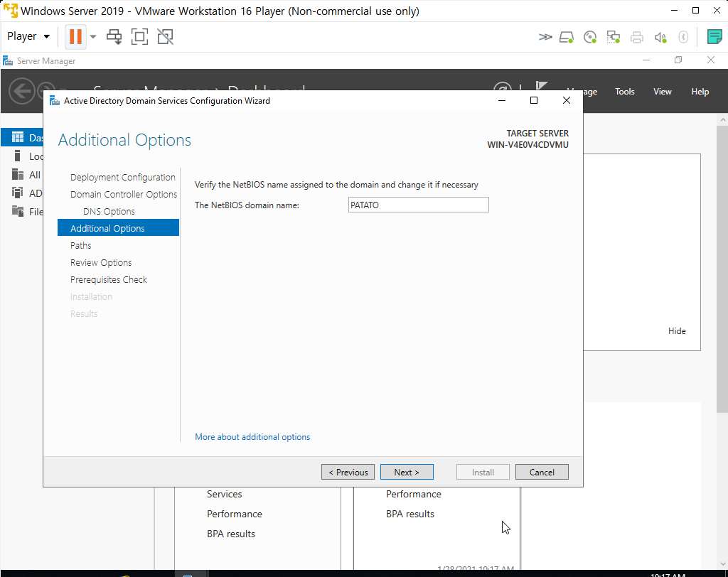Click the Send Ctrl+Alt+Del icon
This screenshot has width=728, height=577.
114,37
